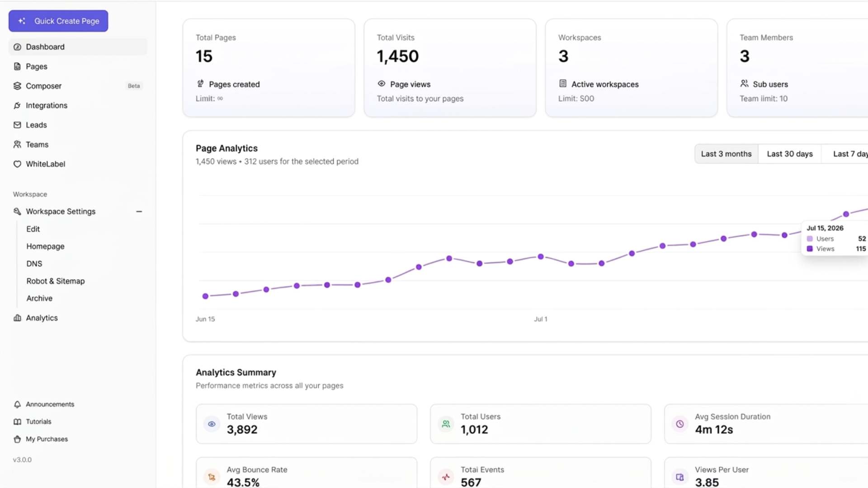Click the chart data point above Jul 1
This screenshot has height=488, width=868.
point(541,257)
